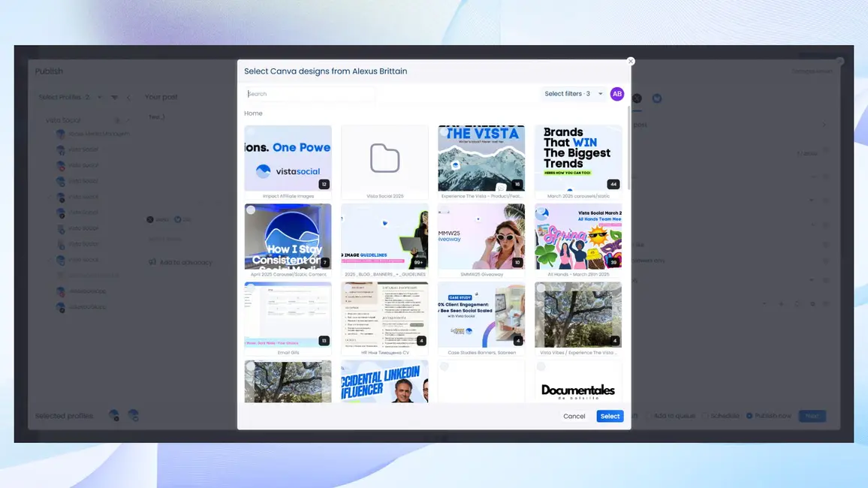Go to Home breadcrumb
Viewport: 868px width, 488px height.
point(253,113)
